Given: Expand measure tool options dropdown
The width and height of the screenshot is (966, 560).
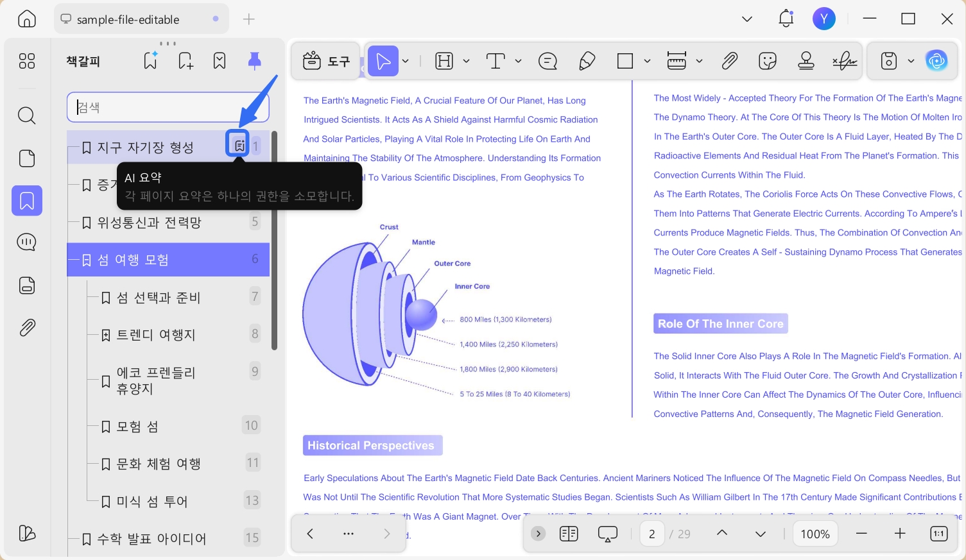Looking at the screenshot, I should click(700, 61).
